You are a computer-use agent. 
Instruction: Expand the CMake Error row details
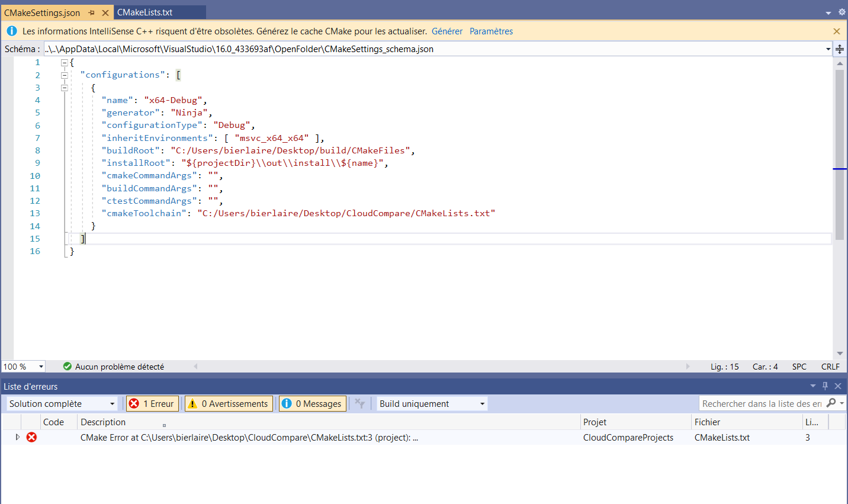tap(17, 437)
